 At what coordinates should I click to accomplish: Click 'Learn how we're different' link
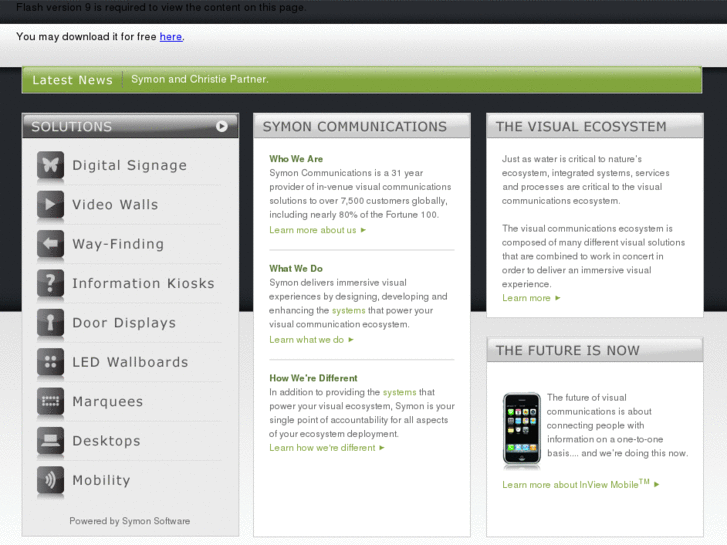pyautogui.click(x=326, y=448)
